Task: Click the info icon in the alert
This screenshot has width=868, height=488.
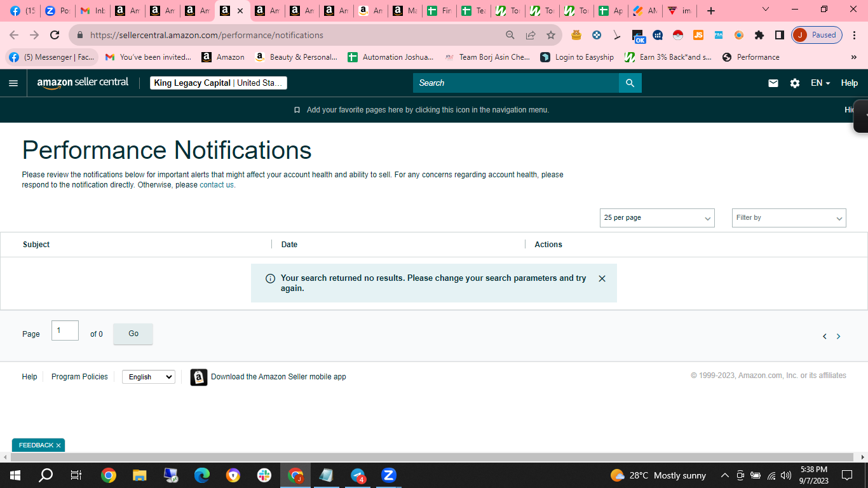Action: click(270, 278)
